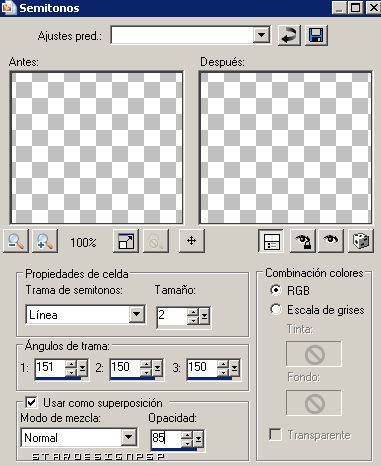Open Opacidad slider popup arrow
The width and height of the screenshot is (381, 466).
199,439
